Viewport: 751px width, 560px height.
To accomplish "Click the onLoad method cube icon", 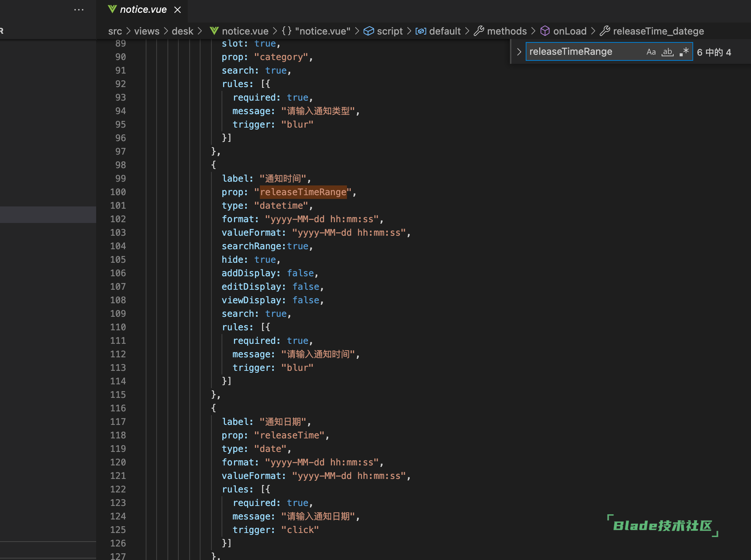I will (545, 31).
